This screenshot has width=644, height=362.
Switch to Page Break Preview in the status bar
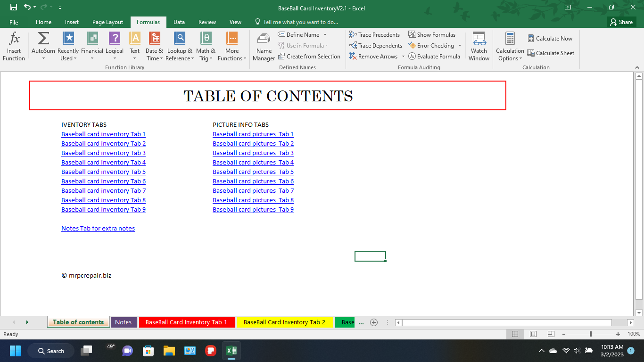(x=551, y=334)
